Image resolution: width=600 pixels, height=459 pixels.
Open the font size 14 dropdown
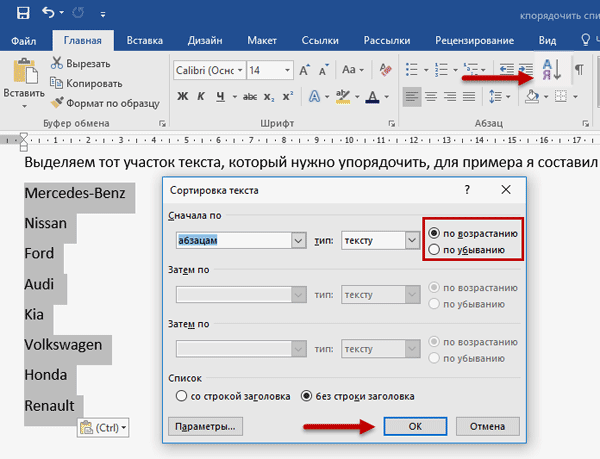287,70
